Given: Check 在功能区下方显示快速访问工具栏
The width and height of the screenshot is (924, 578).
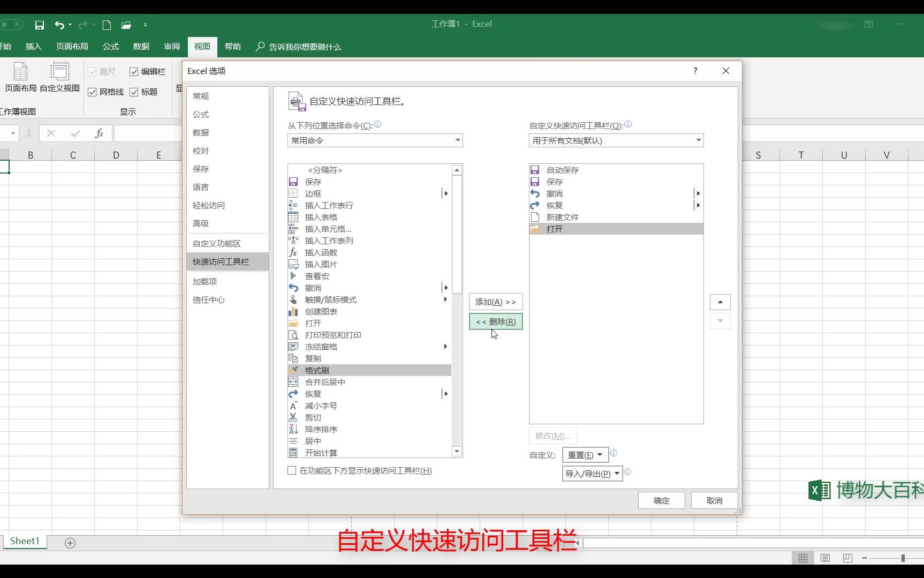Looking at the screenshot, I should coord(292,470).
